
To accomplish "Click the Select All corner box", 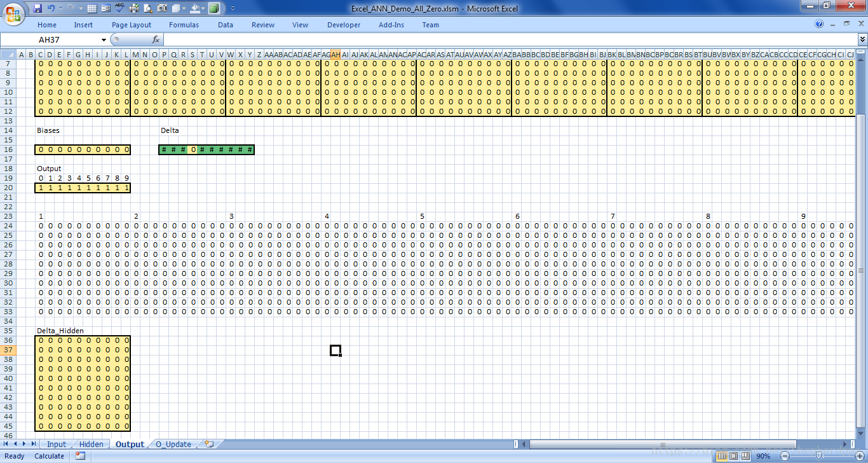I will 8,55.
